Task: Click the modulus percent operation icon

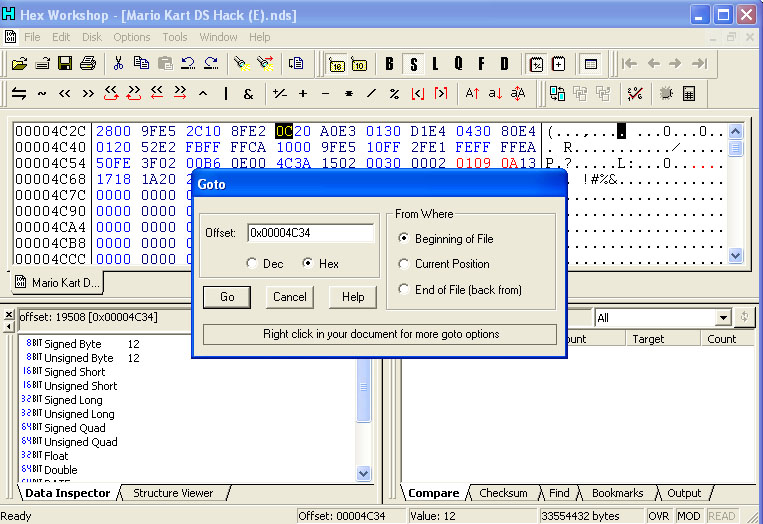Action: [x=394, y=93]
